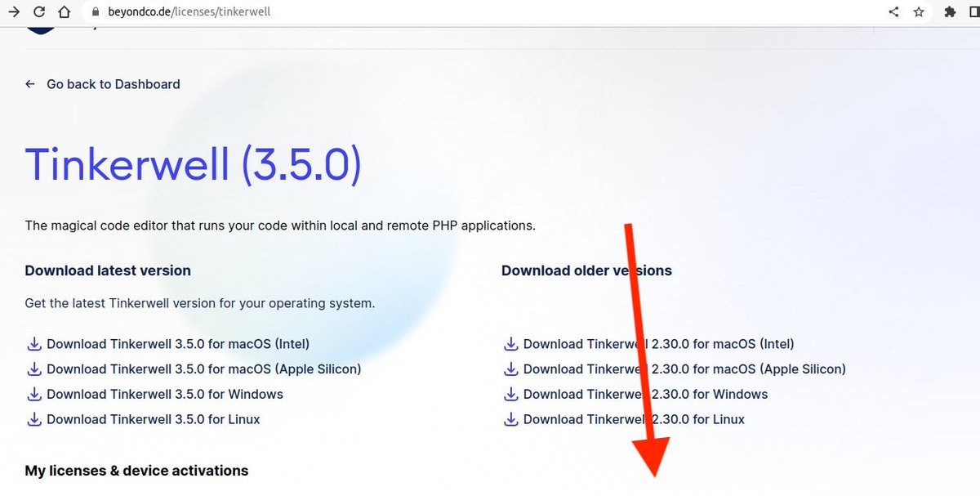Viewport: 980px width, 496px height.
Task: Click the Get the latest Tinkerwell version text
Action: [200, 303]
